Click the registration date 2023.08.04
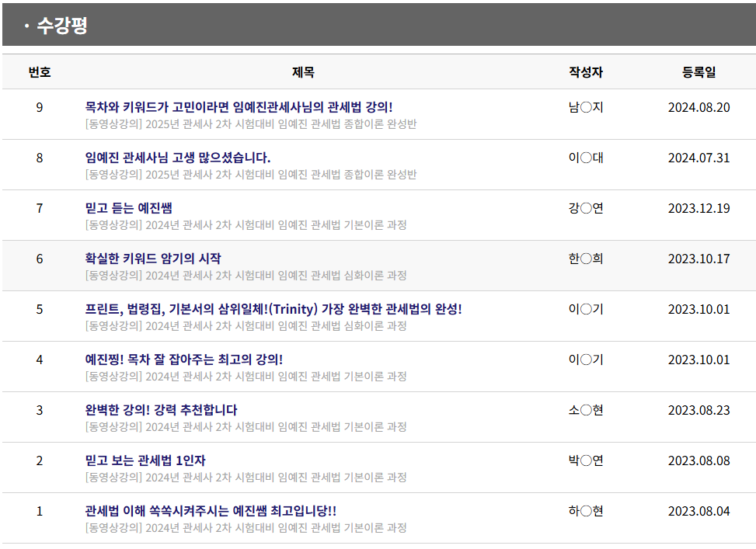756x549 pixels. pyautogui.click(x=699, y=511)
